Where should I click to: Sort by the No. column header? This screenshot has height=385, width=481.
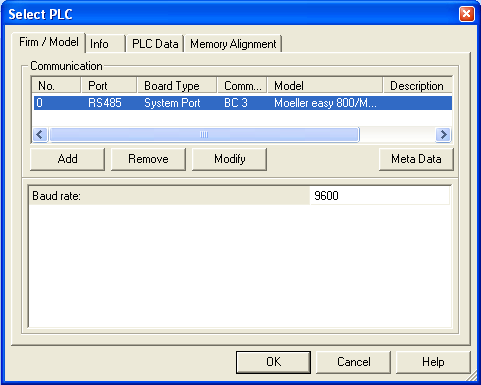tap(56, 86)
